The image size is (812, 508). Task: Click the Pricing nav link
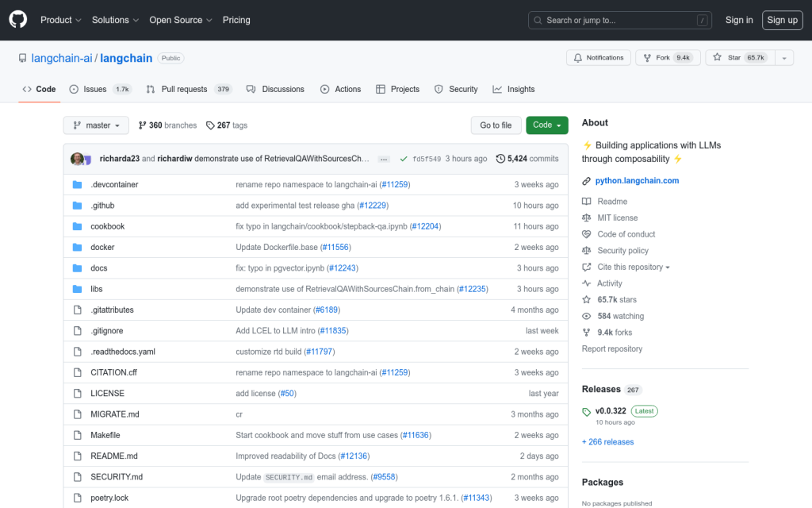click(236, 20)
